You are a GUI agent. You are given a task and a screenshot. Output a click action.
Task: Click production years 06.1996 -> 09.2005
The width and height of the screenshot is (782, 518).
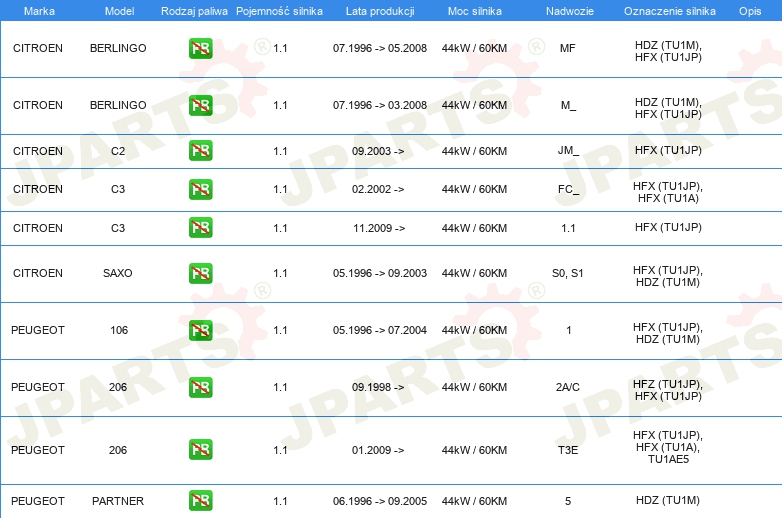380,501
